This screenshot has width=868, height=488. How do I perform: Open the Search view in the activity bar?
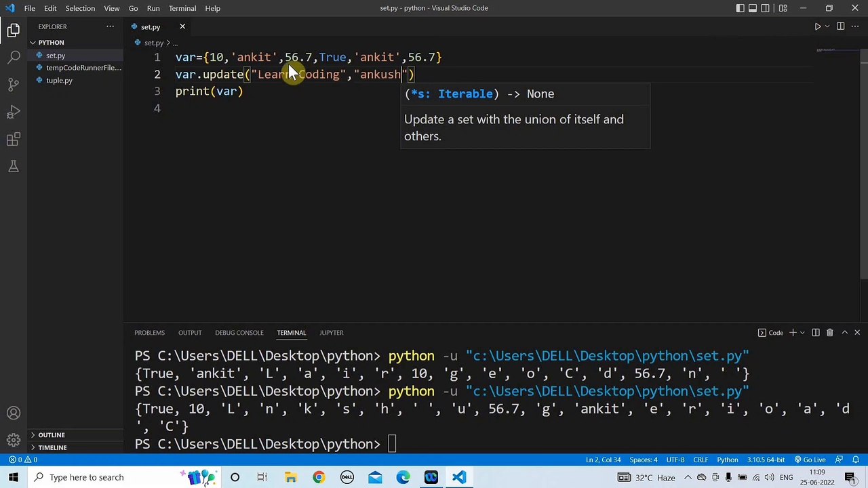pos(14,58)
